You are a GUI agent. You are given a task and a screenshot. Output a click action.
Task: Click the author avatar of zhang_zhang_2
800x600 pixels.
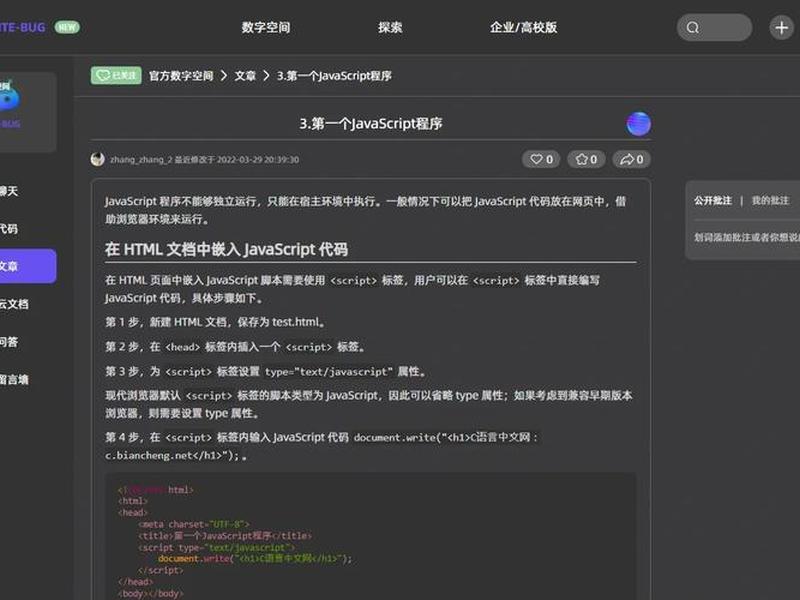pos(97,160)
